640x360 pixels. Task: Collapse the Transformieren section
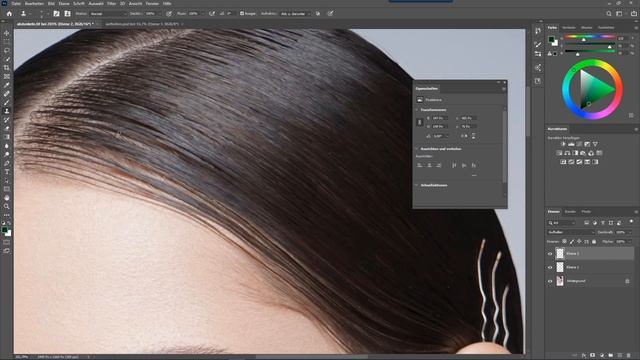[x=417, y=110]
